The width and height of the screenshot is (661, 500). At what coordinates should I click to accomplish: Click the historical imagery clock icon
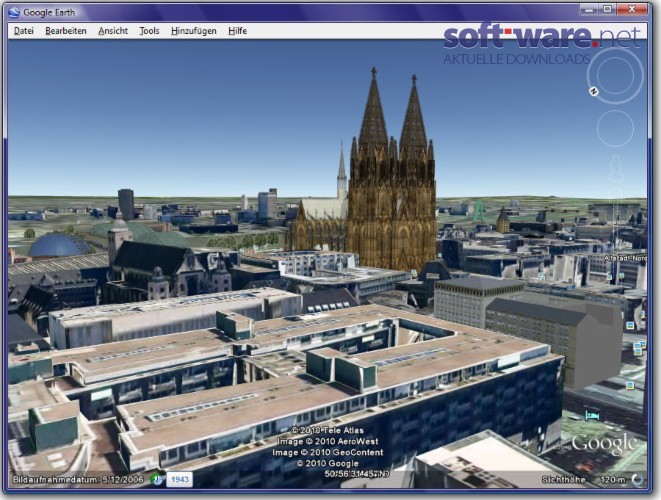click(157, 479)
